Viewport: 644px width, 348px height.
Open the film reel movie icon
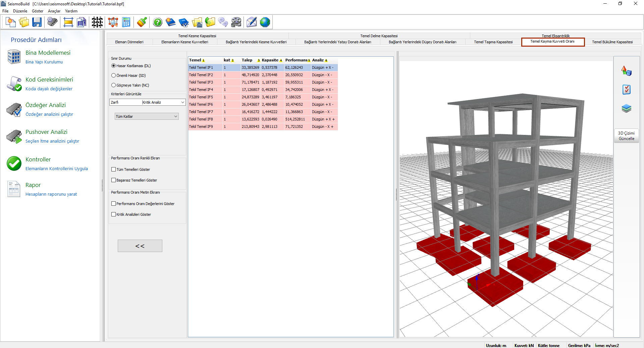pyautogui.click(x=236, y=22)
